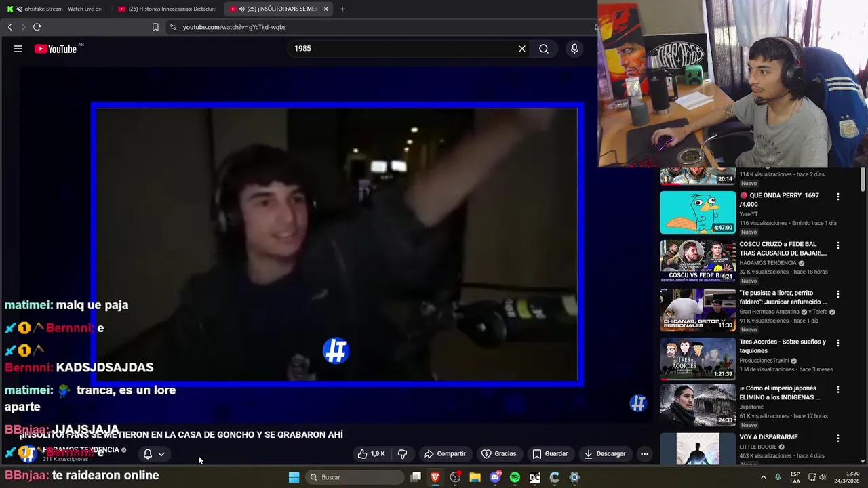Open COSCU CRUZÓ a FEDE BAL thumbnail
The image size is (868, 488).
pyautogui.click(x=698, y=261)
